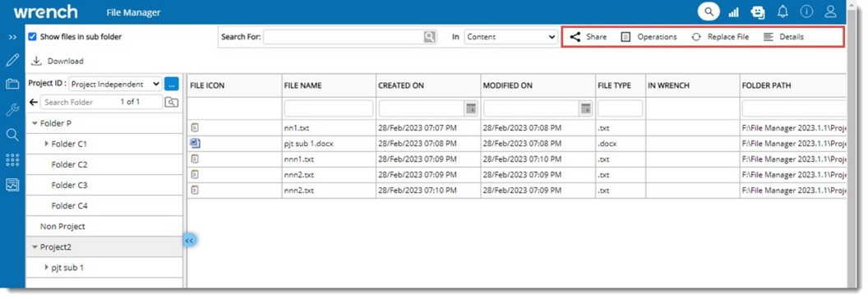Open the CREATED ON calendar picker
The image size is (868, 299).
471,108
